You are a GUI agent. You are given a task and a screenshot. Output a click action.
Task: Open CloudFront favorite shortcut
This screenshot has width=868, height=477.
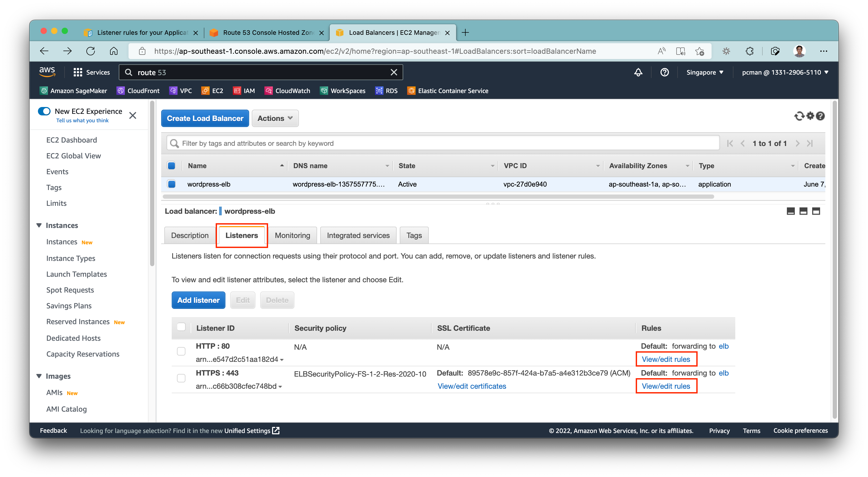click(x=138, y=91)
